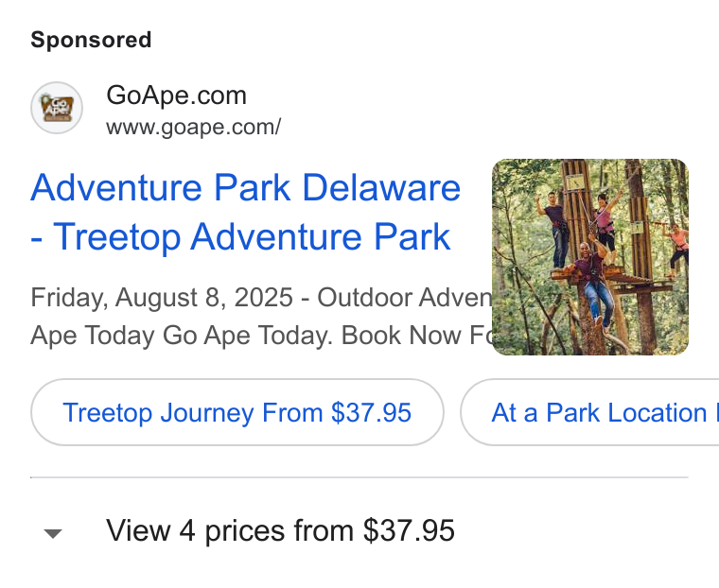The height and width of the screenshot is (588, 719).
Task: Expand View 4 prices from $37.95
Action: (281, 530)
